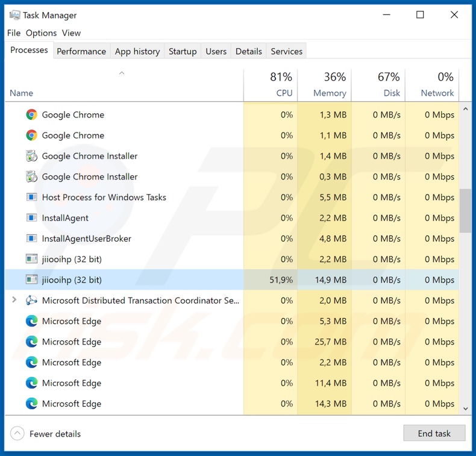This screenshot has height=456, width=476.
Task: Select the InstallAgentUserBroker process name
Action: 87,239
